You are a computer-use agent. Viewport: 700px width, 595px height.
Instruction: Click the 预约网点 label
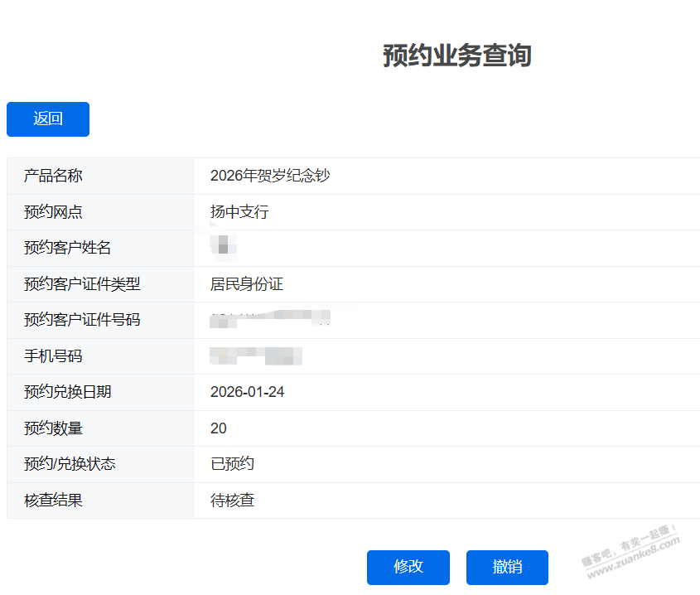pos(53,212)
